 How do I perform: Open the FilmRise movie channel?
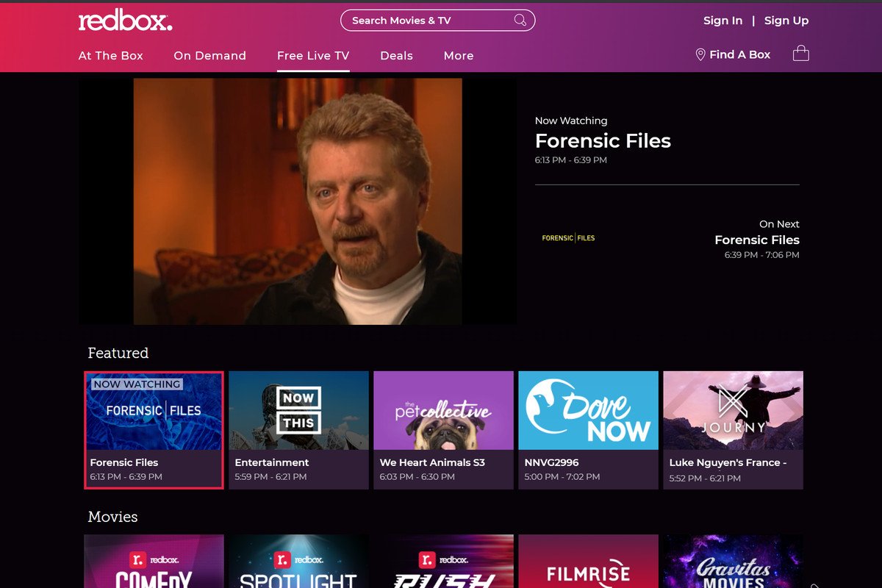pyautogui.click(x=588, y=562)
